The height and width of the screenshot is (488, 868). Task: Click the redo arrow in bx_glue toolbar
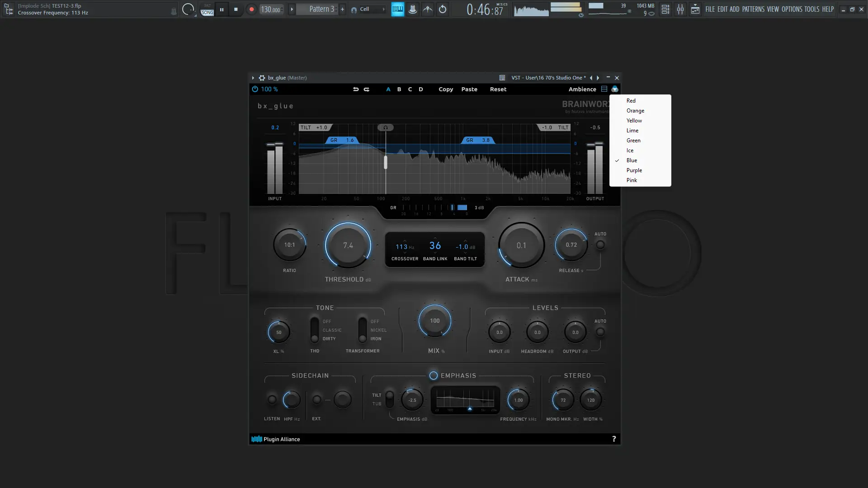(x=367, y=89)
